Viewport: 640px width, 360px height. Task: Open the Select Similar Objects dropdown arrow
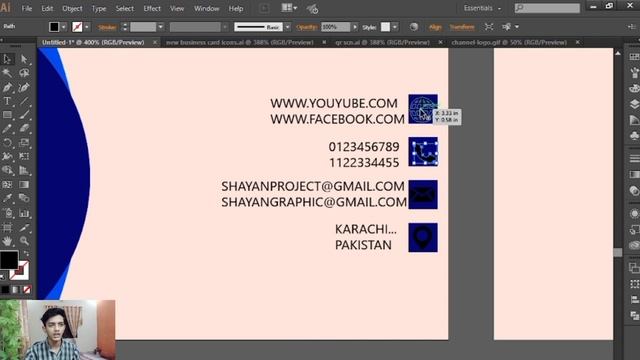pyautogui.click(x=517, y=27)
